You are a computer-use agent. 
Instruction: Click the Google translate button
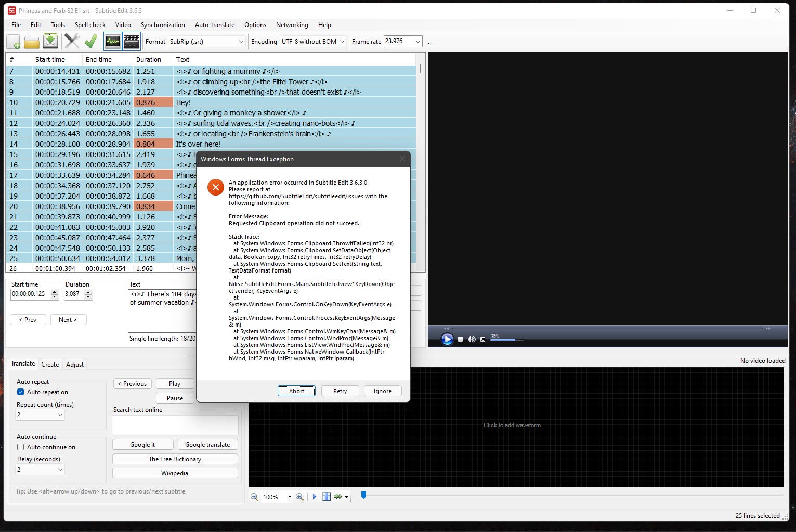click(207, 444)
